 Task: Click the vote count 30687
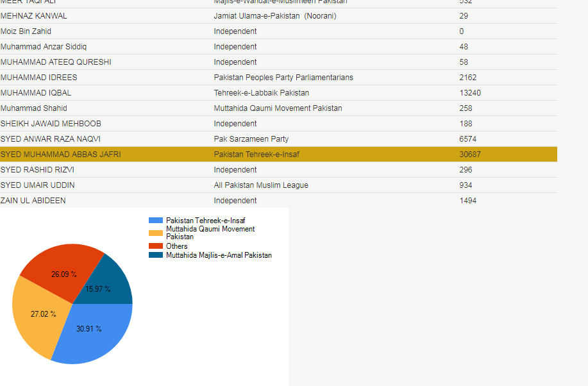(470, 155)
